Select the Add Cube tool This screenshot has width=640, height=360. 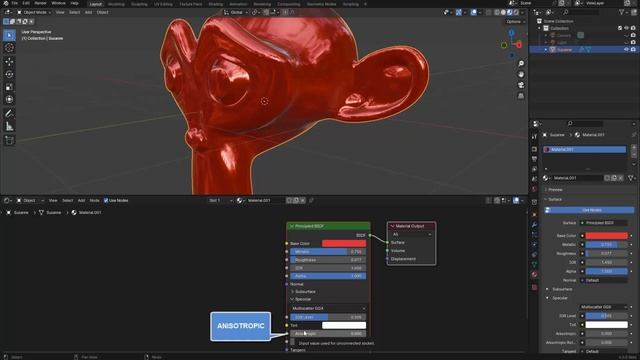point(9,140)
